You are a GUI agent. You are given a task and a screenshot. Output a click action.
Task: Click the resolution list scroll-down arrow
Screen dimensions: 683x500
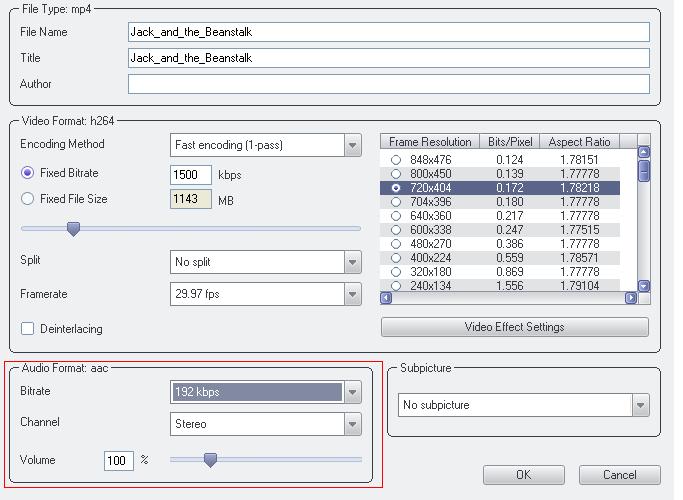pos(644,286)
